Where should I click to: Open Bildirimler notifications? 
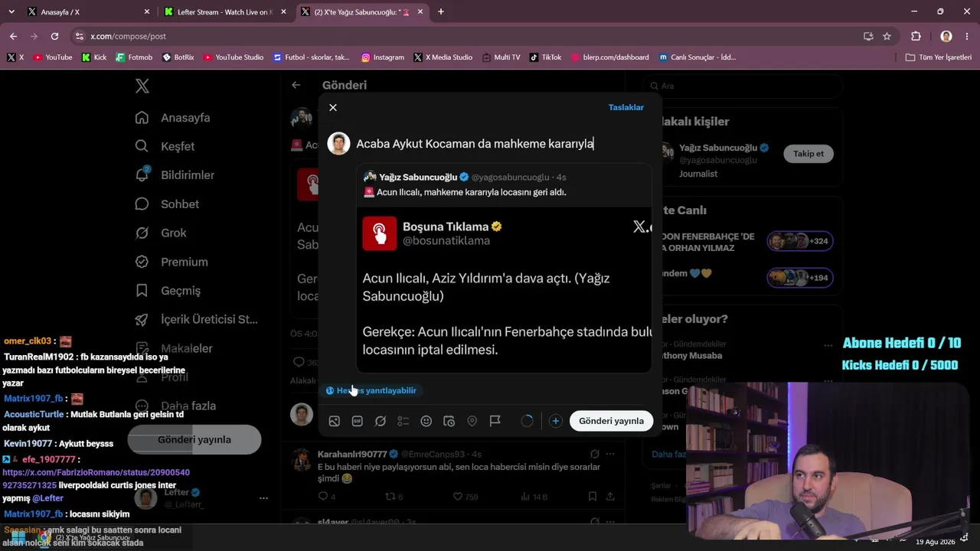click(x=175, y=175)
